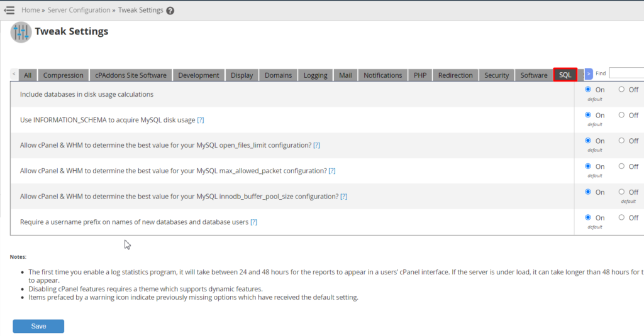Screen dimensions: 644x336
Task: Click the Tweak Settings page heading
Action: [x=72, y=31]
